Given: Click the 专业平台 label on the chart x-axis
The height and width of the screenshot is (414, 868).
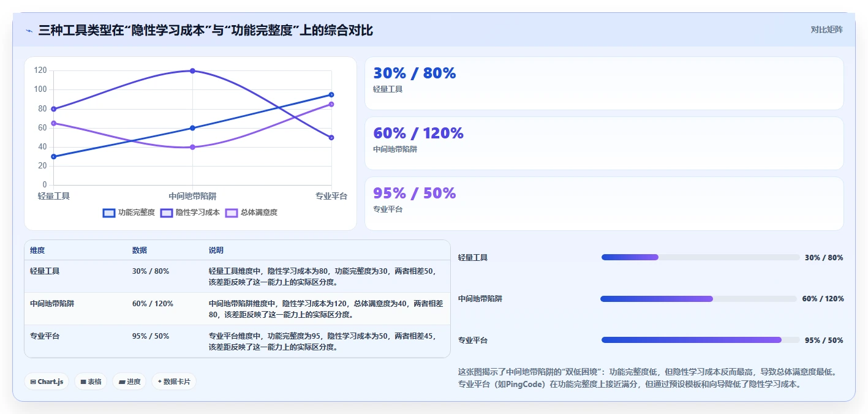Looking at the screenshot, I should coord(331,196).
